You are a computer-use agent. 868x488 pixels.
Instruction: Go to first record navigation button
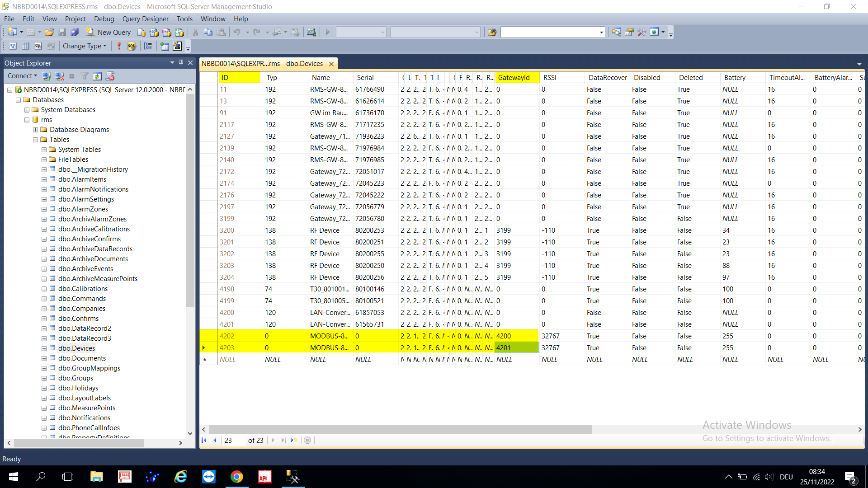coord(204,440)
